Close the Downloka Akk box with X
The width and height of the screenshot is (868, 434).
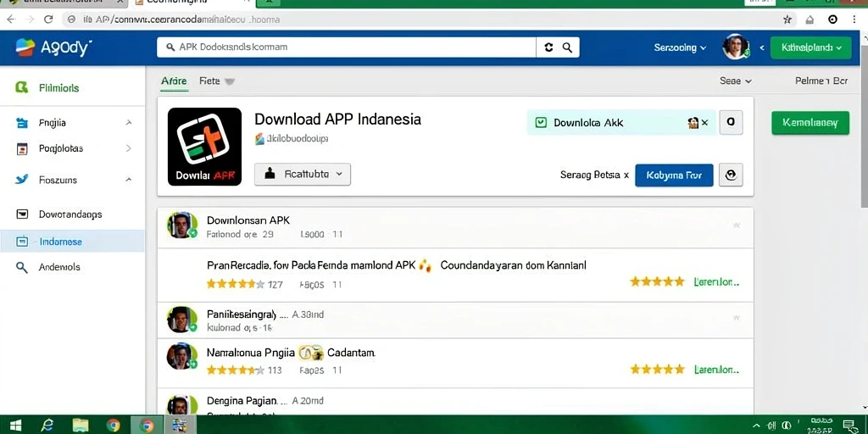[x=704, y=122]
